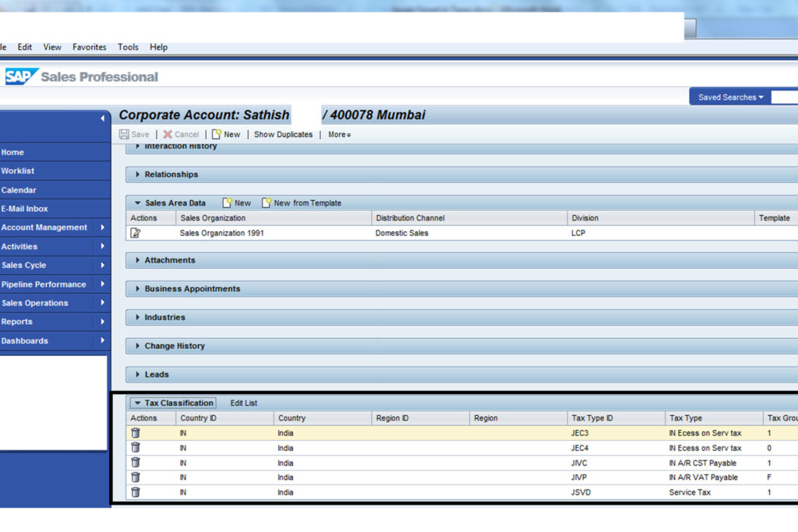Expand Dashboards submenu arrow
Screen dimensions: 798x532
tap(102, 340)
